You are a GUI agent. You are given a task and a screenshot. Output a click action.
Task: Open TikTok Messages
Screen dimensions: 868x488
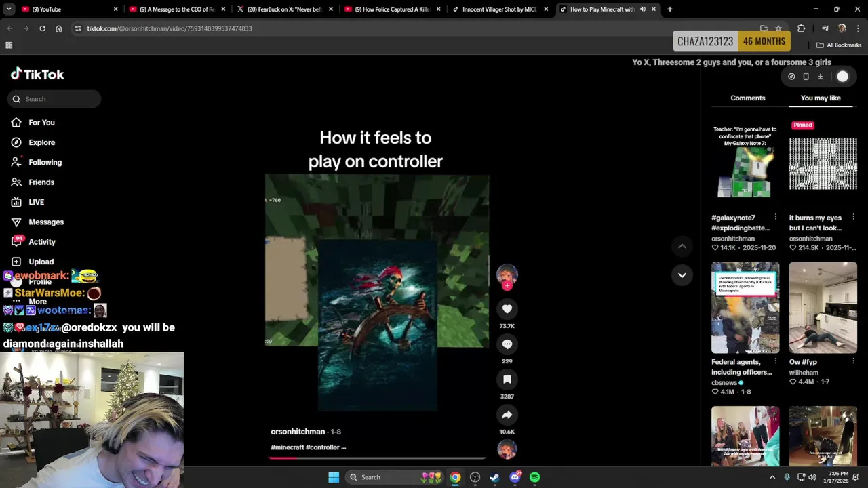coord(46,222)
